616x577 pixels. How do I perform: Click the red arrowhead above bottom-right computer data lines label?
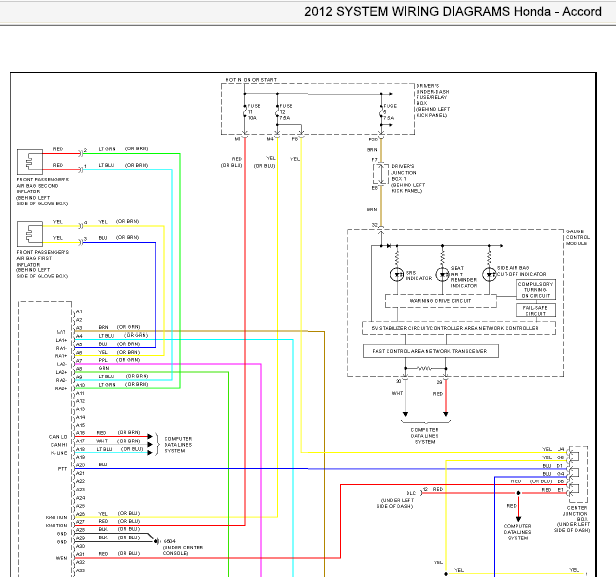(x=518, y=519)
